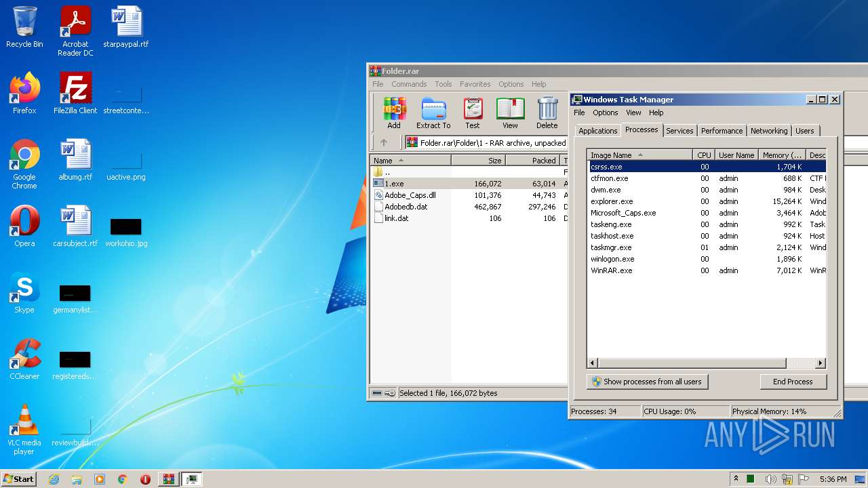Select the Skype desktop shortcut
868x488 pixels.
[x=24, y=293]
